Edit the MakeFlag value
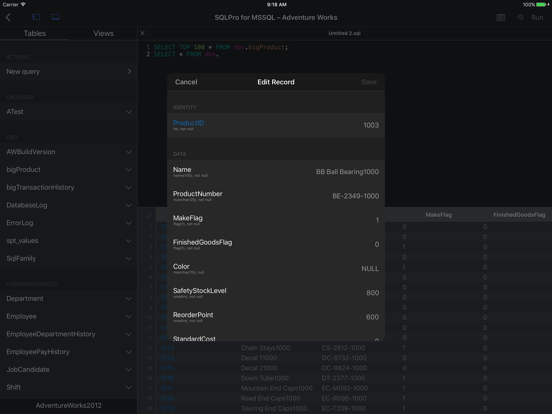Screen dimensions: 552x414 pos(377,220)
